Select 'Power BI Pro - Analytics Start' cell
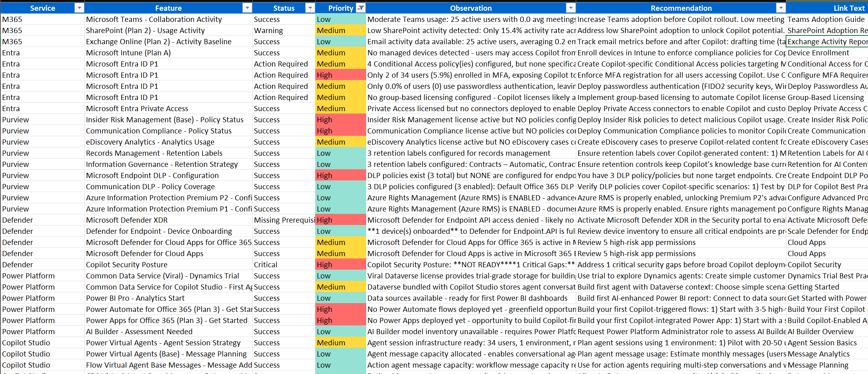The width and height of the screenshot is (868, 374). tap(168, 298)
